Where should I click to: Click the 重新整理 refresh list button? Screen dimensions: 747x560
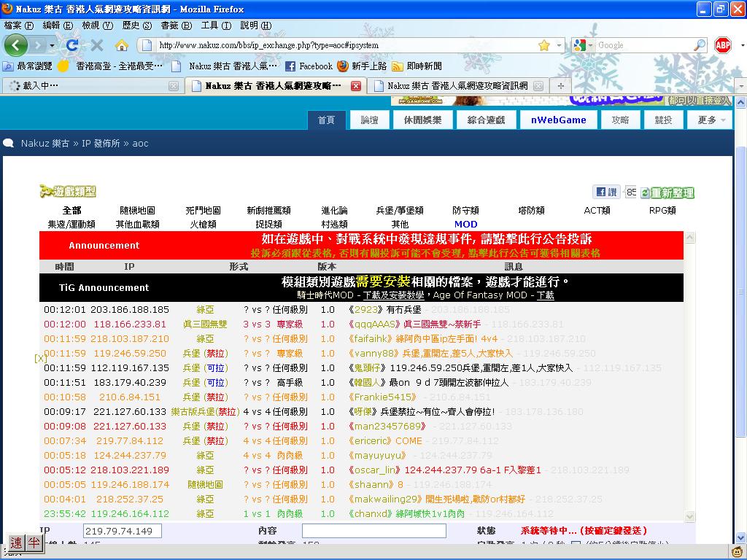[667, 192]
